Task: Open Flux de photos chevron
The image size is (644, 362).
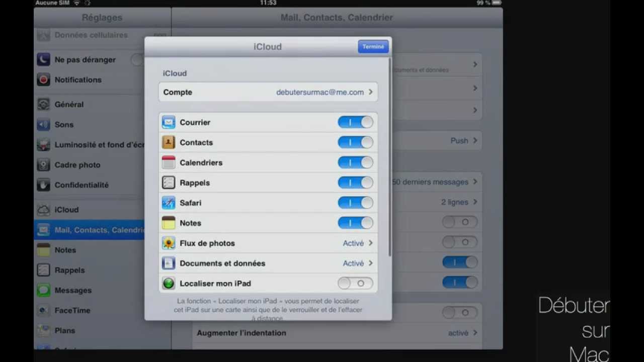Action: (x=371, y=243)
